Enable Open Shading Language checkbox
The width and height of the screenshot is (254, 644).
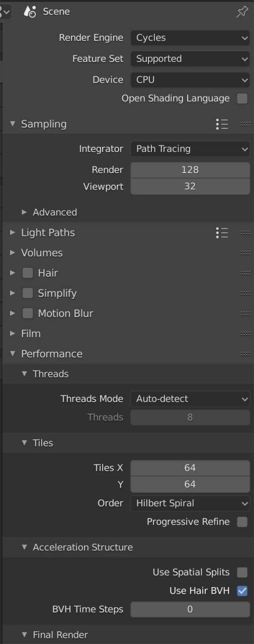[242, 99]
